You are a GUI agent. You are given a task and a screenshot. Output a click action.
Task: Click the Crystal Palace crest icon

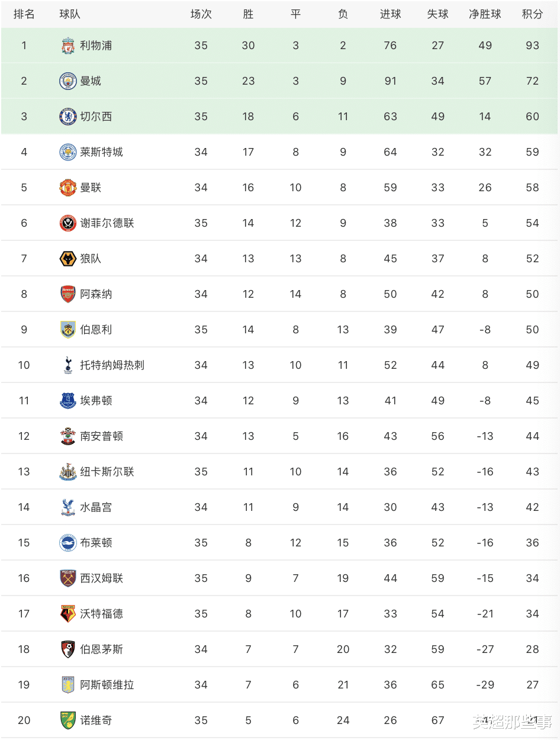tap(68, 507)
